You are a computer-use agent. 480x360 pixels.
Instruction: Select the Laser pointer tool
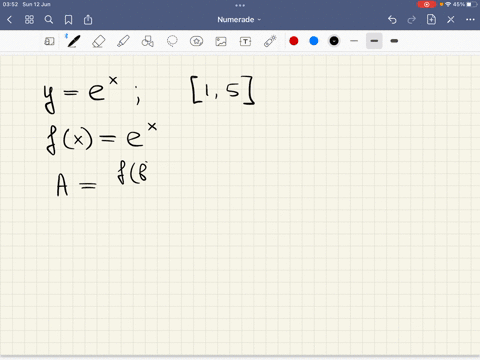coord(270,41)
